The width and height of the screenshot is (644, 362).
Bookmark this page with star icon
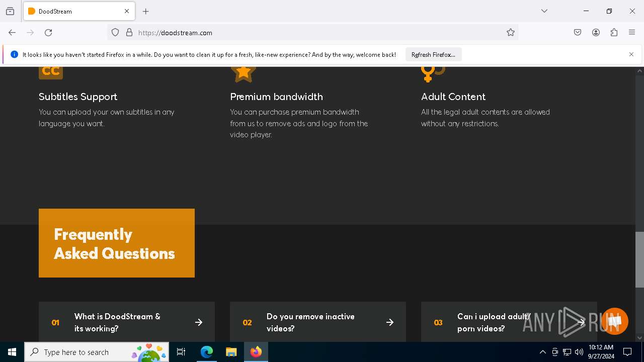point(511,33)
